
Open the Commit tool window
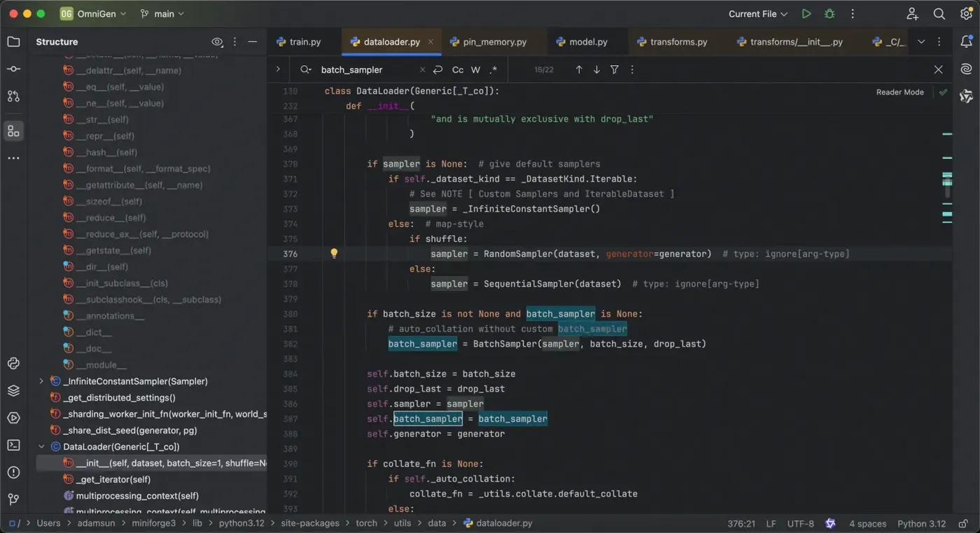pyautogui.click(x=13, y=69)
